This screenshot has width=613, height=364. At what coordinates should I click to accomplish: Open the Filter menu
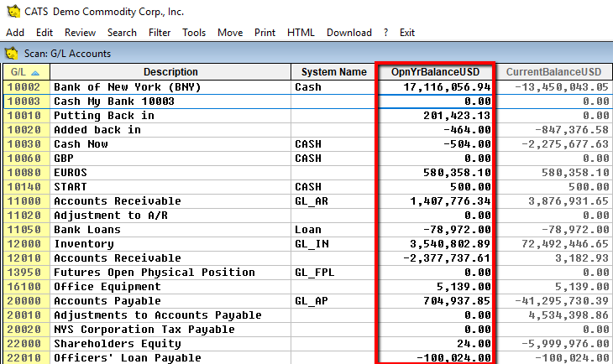(160, 33)
